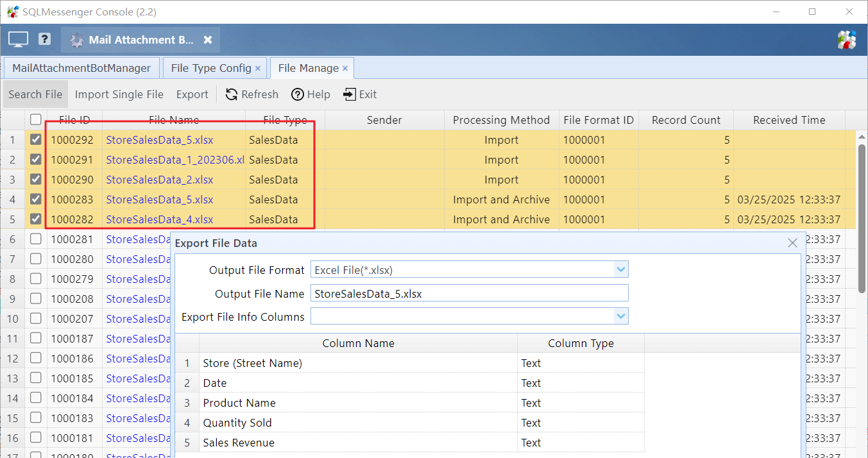Close the File Type Config tab

click(x=258, y=68)
